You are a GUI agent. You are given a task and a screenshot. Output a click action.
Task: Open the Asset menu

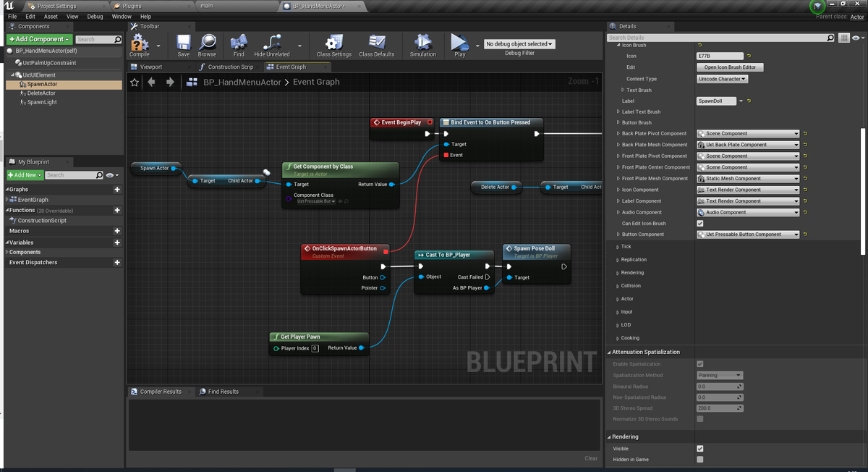pos(51,16)
